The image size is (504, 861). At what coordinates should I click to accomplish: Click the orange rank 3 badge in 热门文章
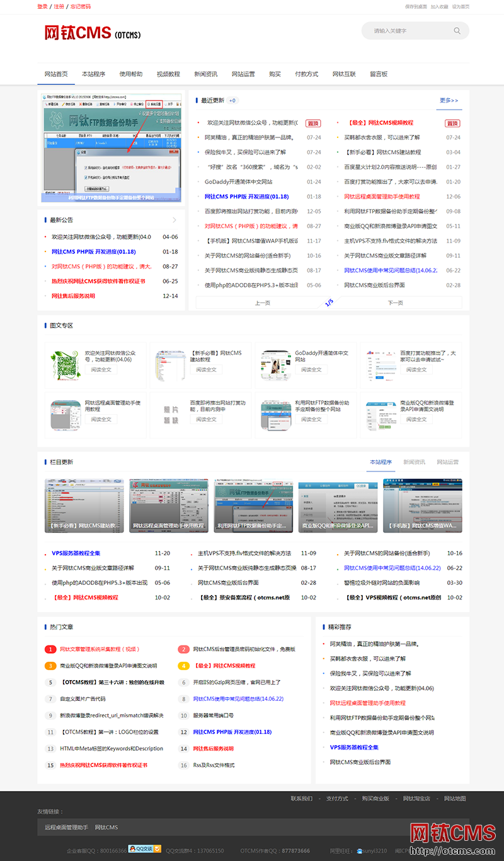pos(50,666)
